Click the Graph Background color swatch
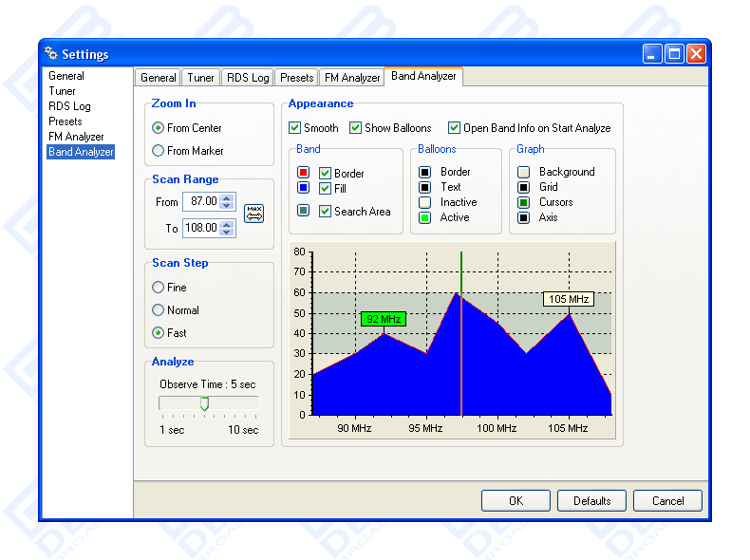Screen dimensions: 750x560 pos(523,172)
